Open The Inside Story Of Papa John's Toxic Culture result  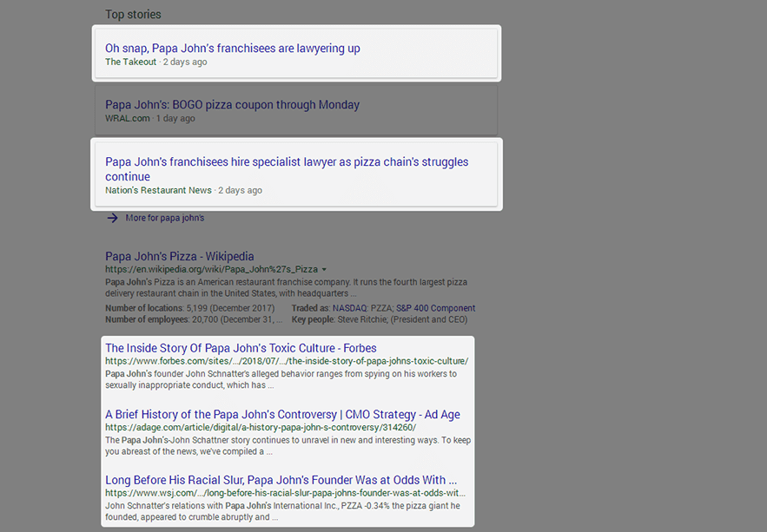(241, 348)
